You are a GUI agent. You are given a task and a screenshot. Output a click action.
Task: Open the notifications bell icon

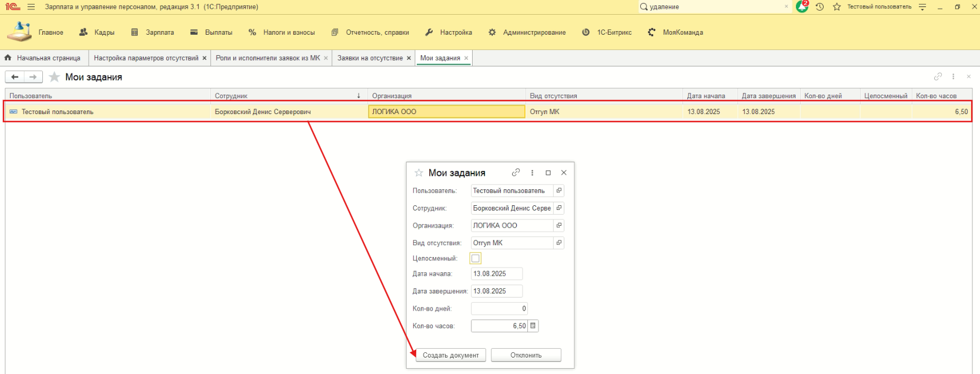(x=802, y=7)
